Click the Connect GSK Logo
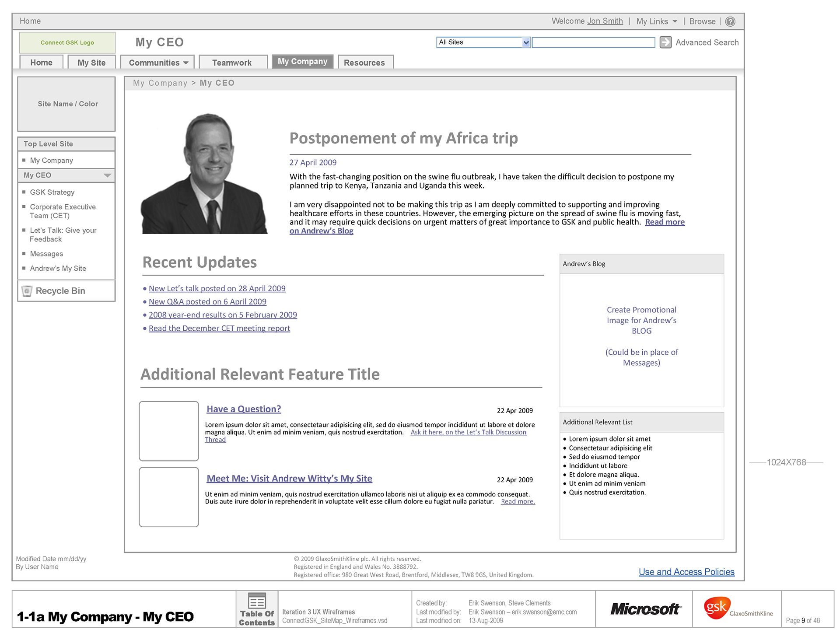The width and height of the screenshot is (840, 633). (x=67, y=42)
